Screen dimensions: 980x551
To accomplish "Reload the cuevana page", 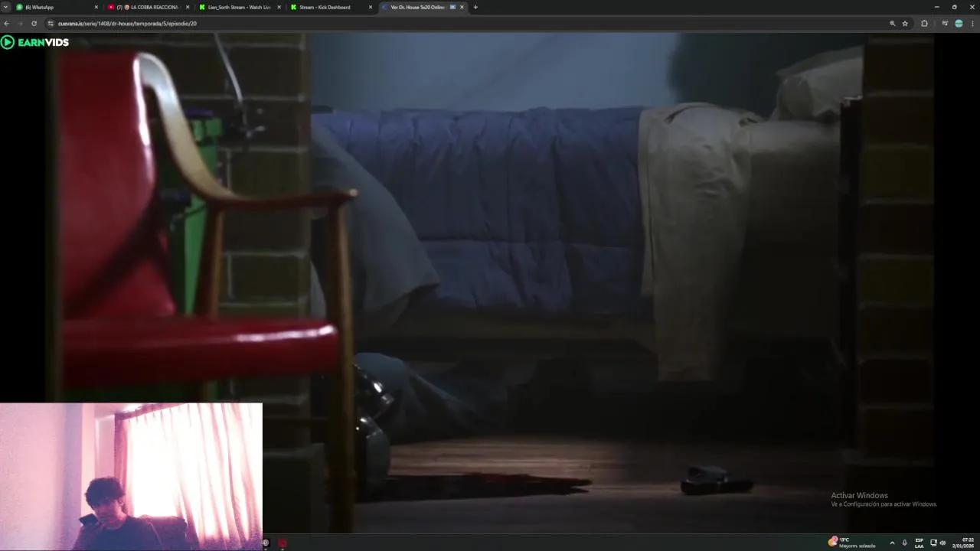I will click(34, 24).
